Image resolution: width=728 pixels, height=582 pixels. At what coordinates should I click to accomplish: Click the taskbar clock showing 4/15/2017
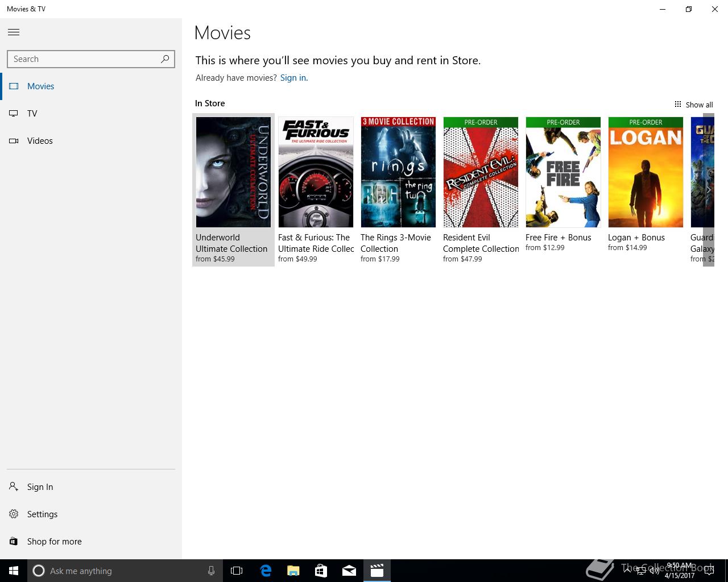(x=680, y=571)
